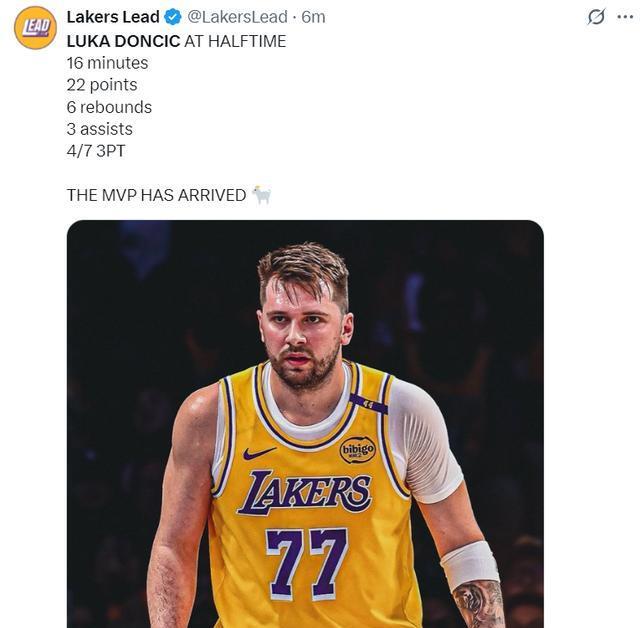This screenshot has height=628, width=640.
Task: Click the bibigo sponsor patch on the jersey
Action: [357, 449]
